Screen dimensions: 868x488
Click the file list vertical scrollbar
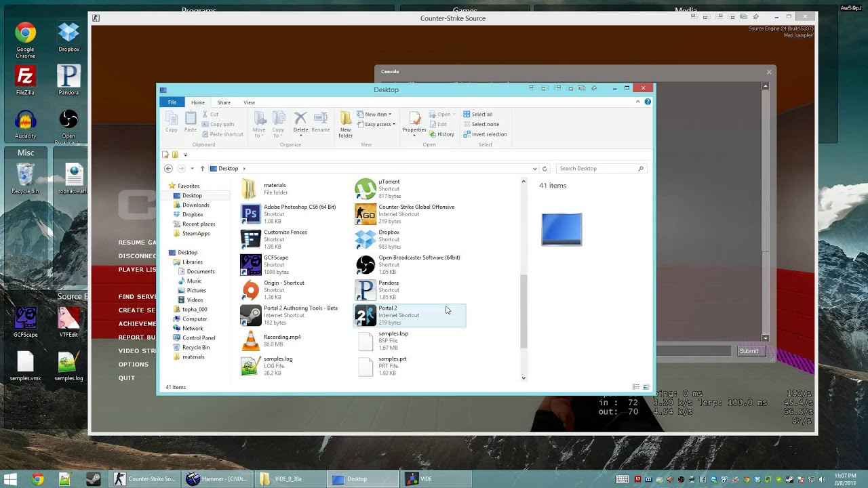click(524, 312)
